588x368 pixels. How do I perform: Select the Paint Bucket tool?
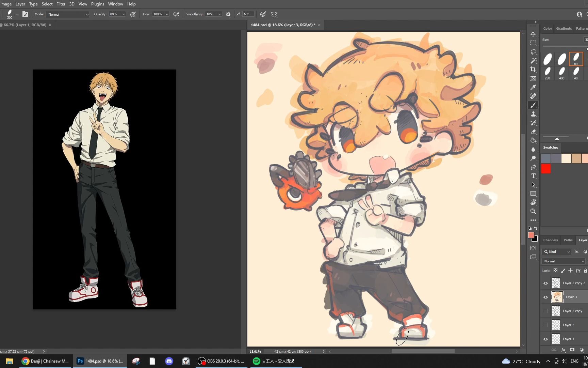[533, 140]
